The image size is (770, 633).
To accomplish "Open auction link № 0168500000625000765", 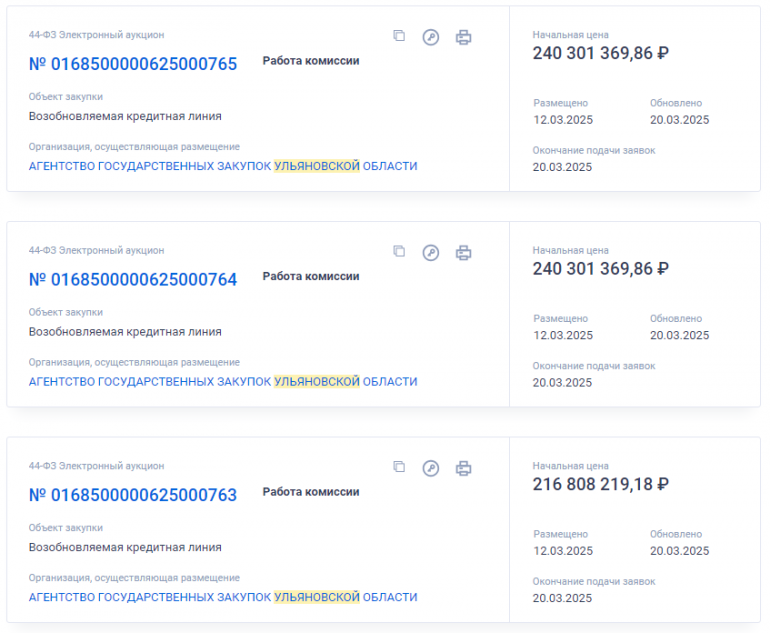I will pyautogui.click(x=133, y=64).
